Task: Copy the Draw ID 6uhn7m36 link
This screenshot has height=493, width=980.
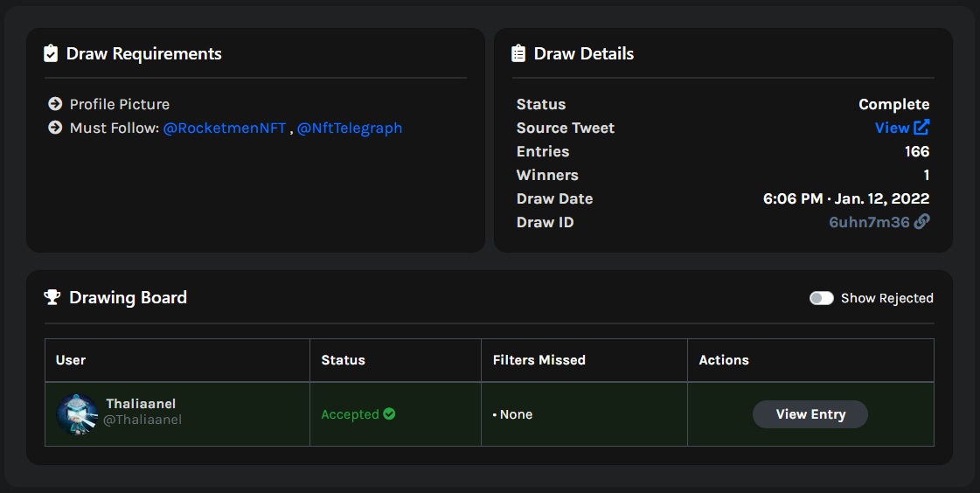Action: click(x=869, y=222)
